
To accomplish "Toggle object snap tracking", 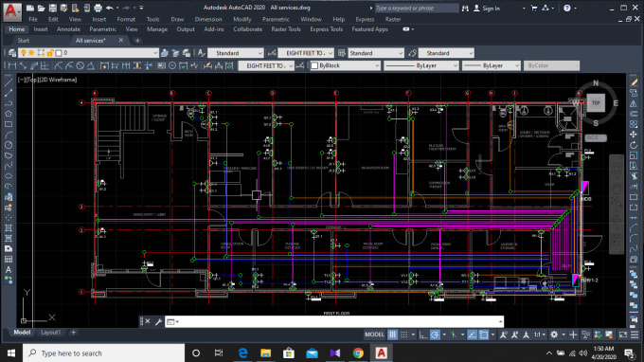I will tap(473, 335).
